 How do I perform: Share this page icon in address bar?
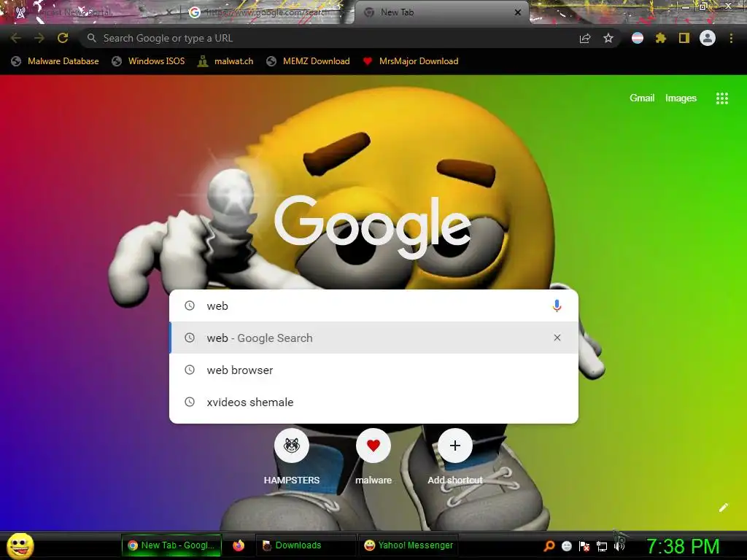(585, 38)
